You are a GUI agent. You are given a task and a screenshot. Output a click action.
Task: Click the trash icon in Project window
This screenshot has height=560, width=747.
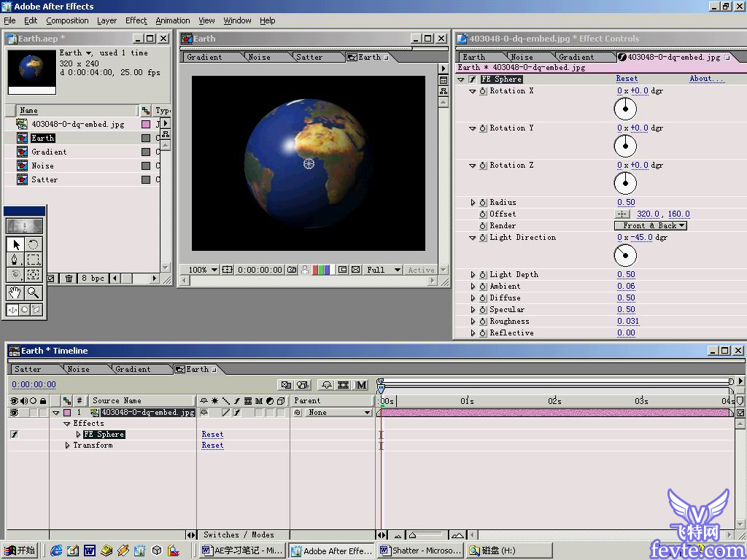coord(69,278)
